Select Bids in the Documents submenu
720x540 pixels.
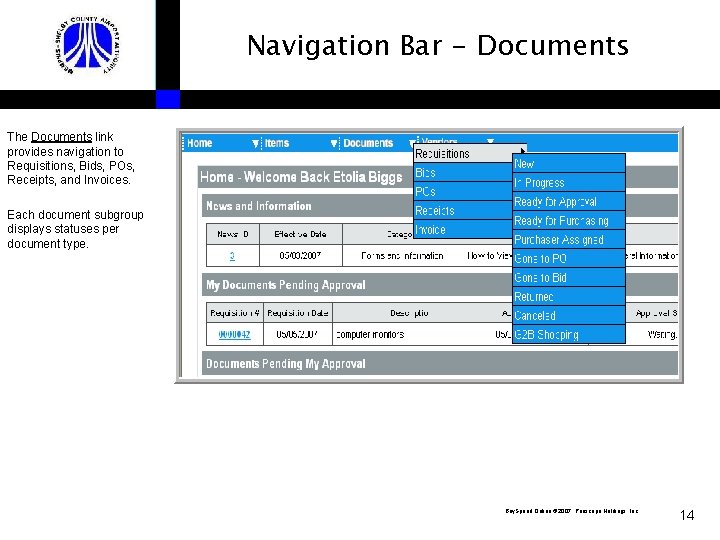(463, 173)
